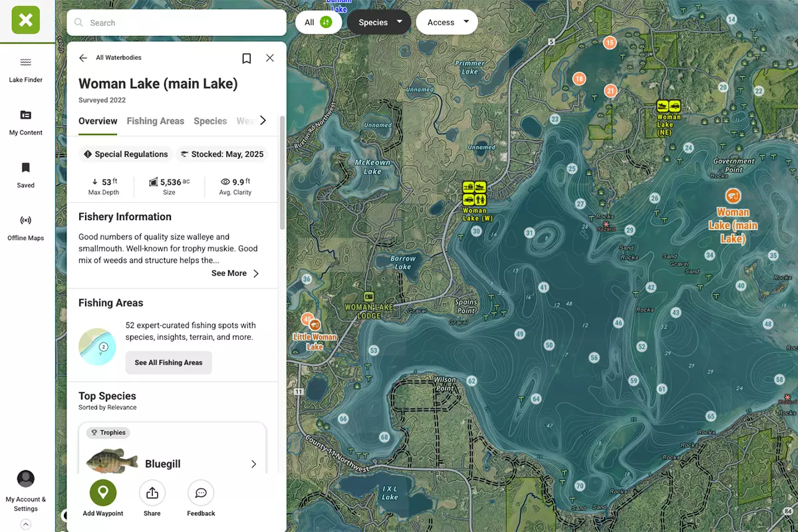798x532 pixels.
Task: Open My Content folder icon
Action: tap(25, 115)
